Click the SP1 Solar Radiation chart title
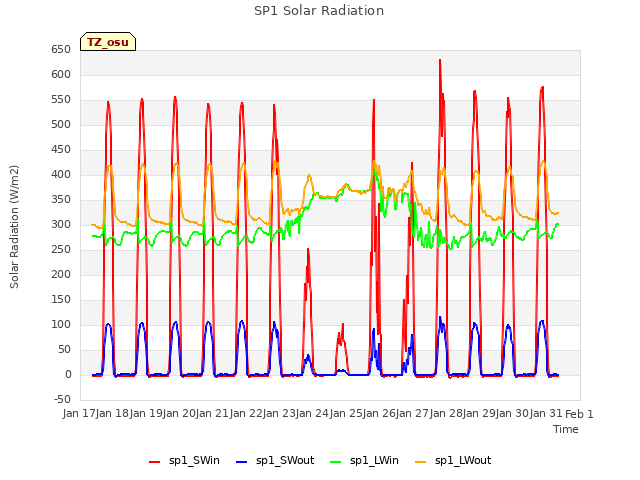Viewport: 640px width, 480px height. tap(319, 11)
